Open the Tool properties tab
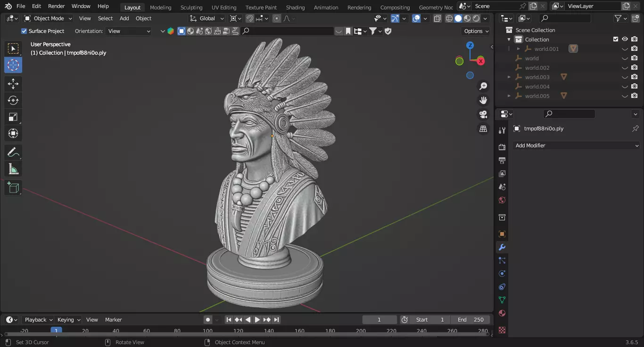The height and width of the screenshot is (347, 644). [x=502, y=130]
